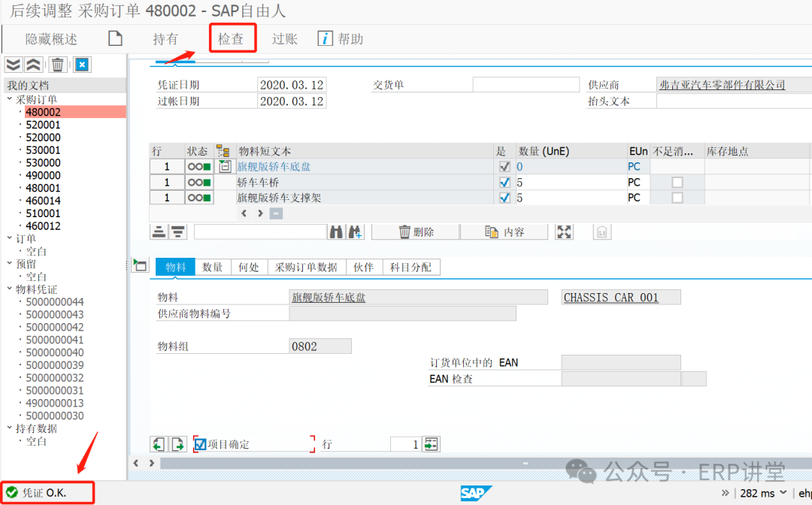The image size is (812, 505).
Task: Collapse the 订单 tree node
Action: click(x=9, y=237)
